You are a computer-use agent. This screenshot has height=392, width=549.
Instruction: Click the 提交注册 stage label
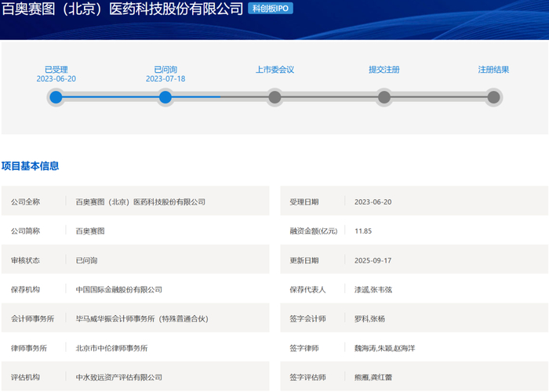pyautogui.click(x=384, y=69)
